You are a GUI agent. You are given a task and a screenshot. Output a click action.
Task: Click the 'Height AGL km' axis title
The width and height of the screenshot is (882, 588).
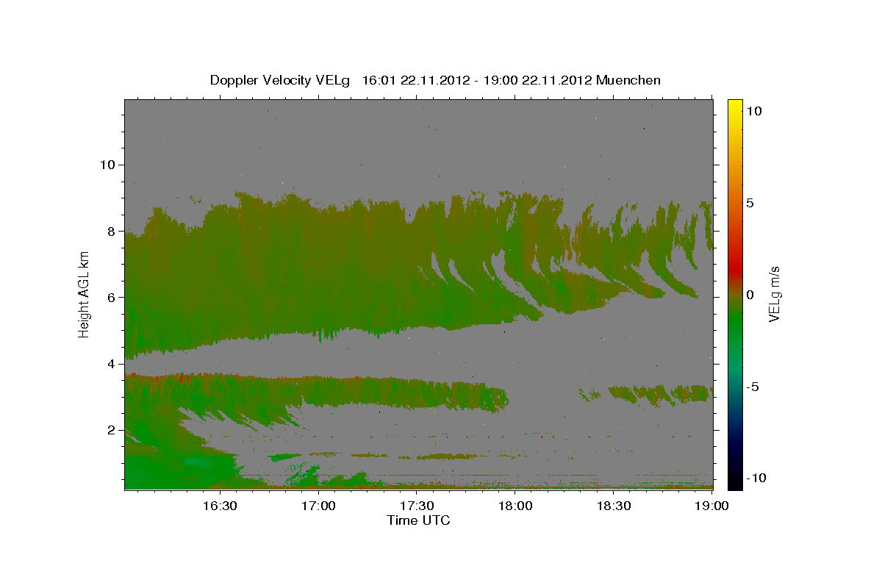(85, 294)
